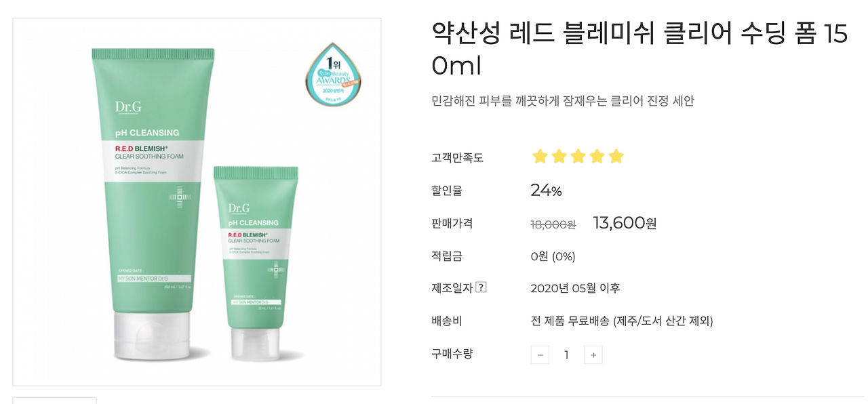Click the original price 18,000원
868x404 pixels.
click(x=553, y=224)
